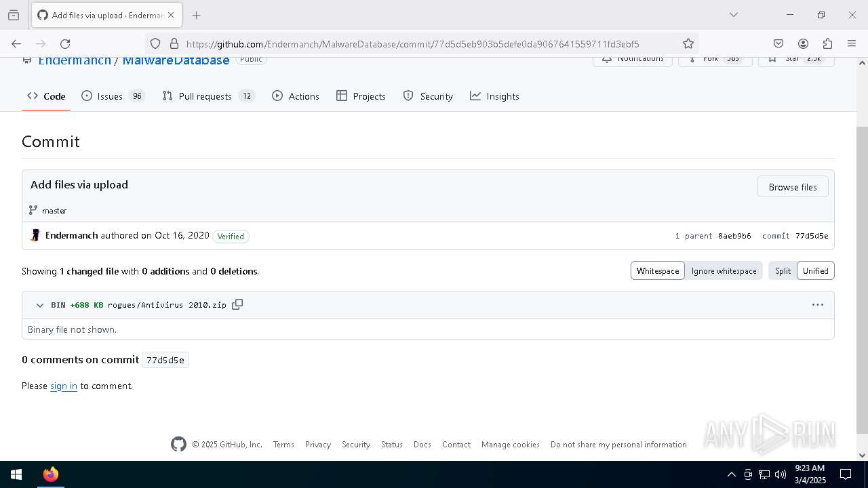The height and width of the screenshot is (488, 868).
Task: Open the Extensions puzzle icon
Action: [x=827, y=43]
